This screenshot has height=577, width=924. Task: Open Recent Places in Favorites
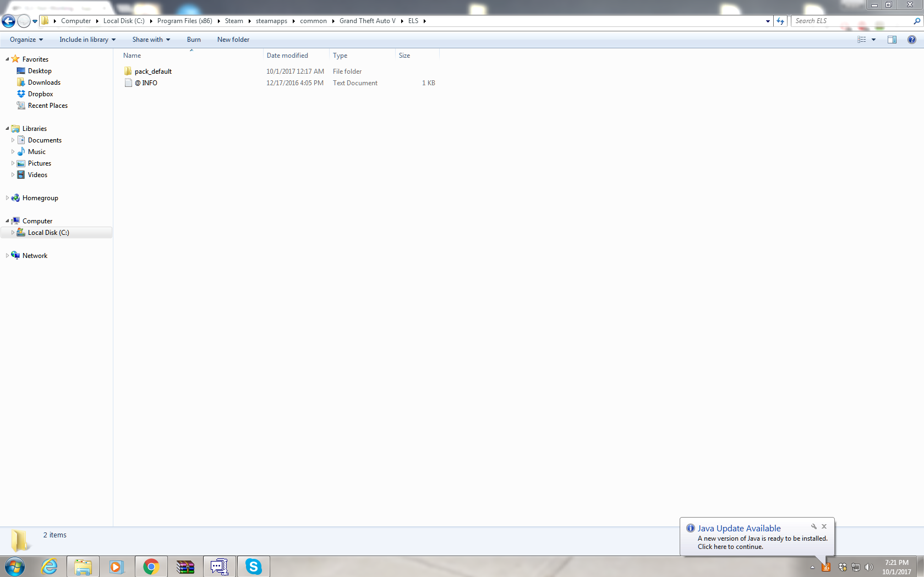[47, 106]
